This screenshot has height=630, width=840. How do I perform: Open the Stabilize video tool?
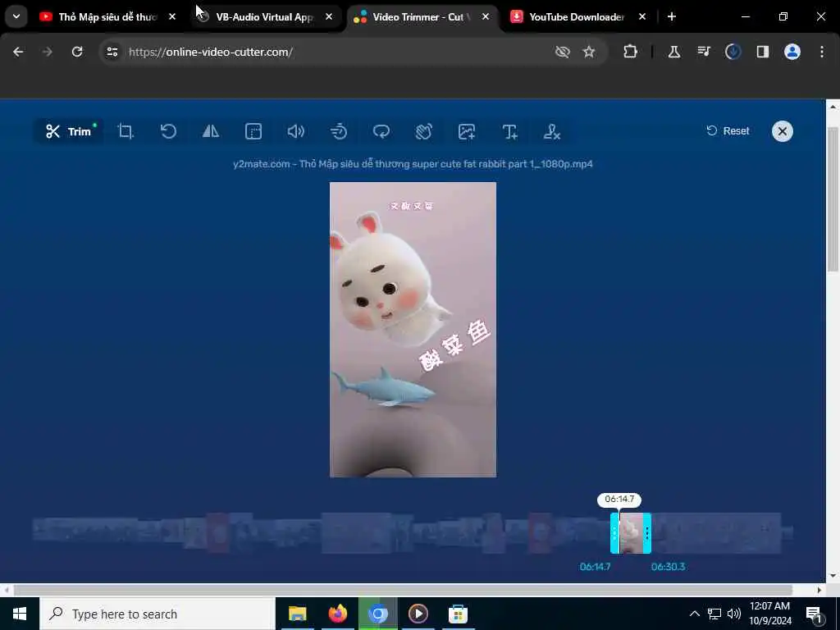[x=424, y=131]
